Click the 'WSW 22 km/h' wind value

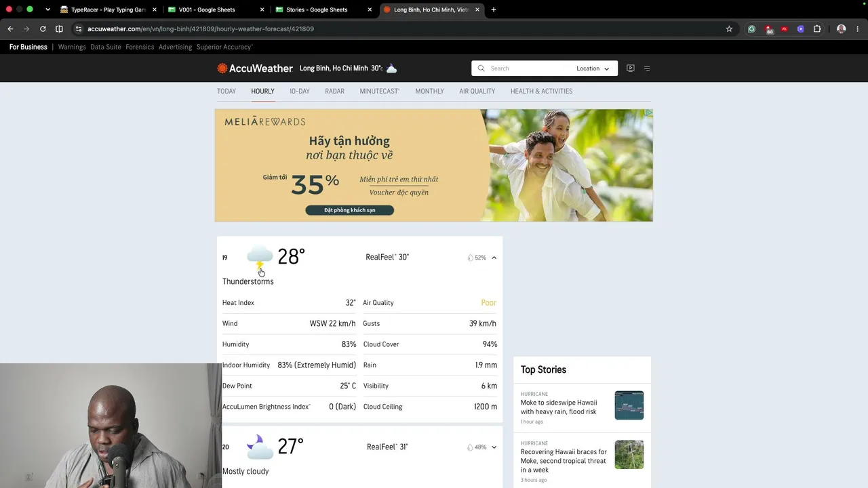coord(333,323)
